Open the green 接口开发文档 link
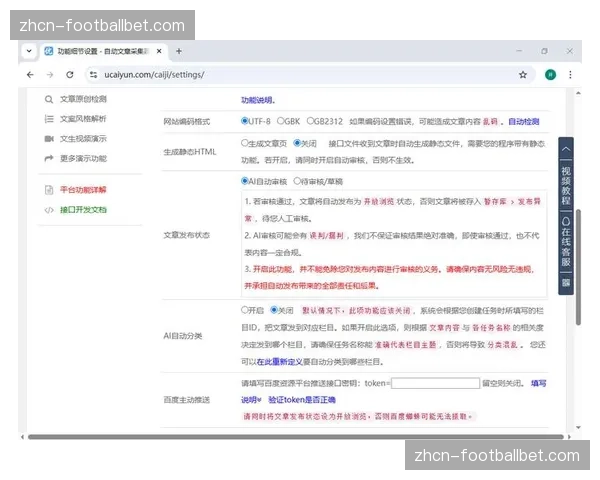Image resolution: width=600 pixels, height=480 pixels. click(x=83, y=210)
